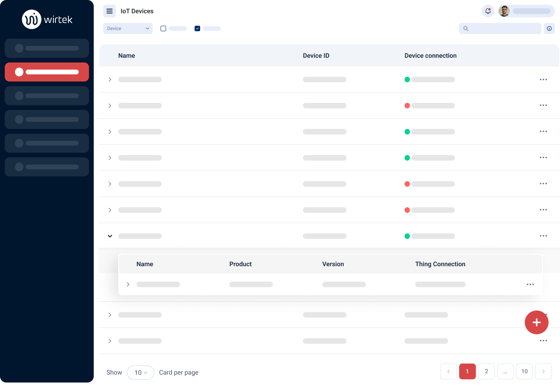Click the info icon next to search
The image size is (560, 392).
click(x=549, y=28)
